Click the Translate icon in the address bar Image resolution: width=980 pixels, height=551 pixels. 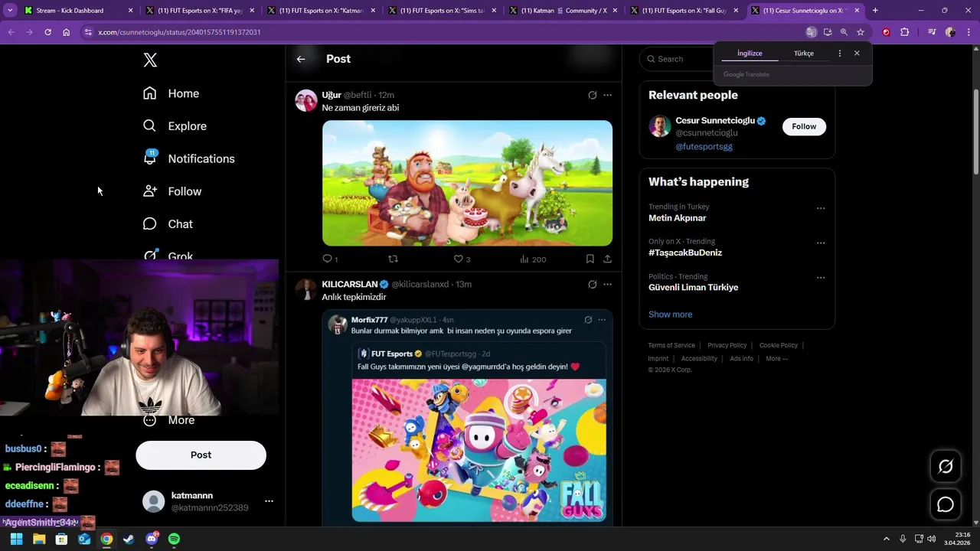811,32
